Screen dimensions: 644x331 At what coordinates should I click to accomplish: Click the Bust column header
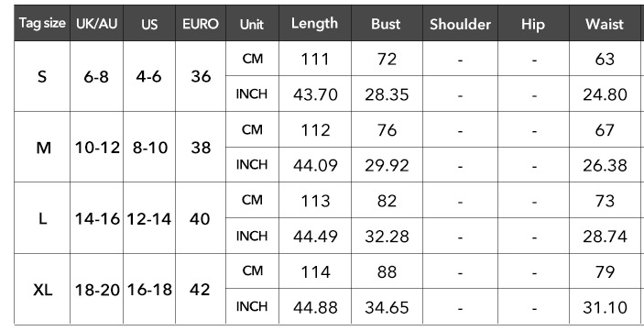click(x=387, y=24)
